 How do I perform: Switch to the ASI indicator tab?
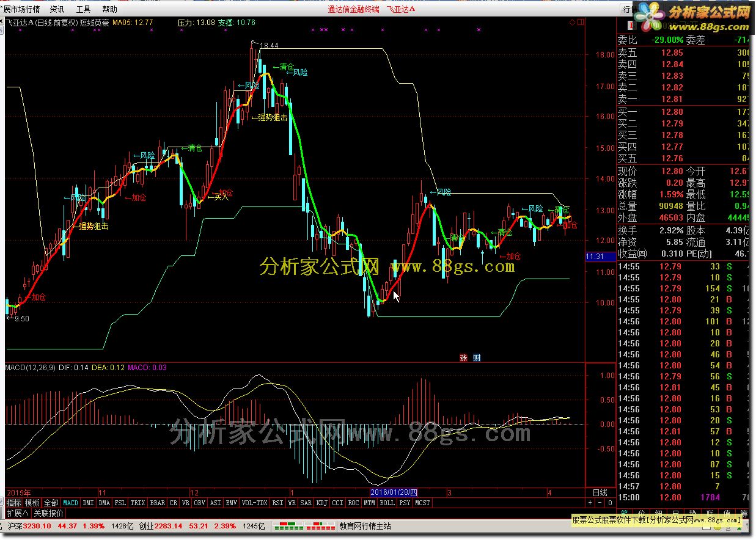(216, 503)
